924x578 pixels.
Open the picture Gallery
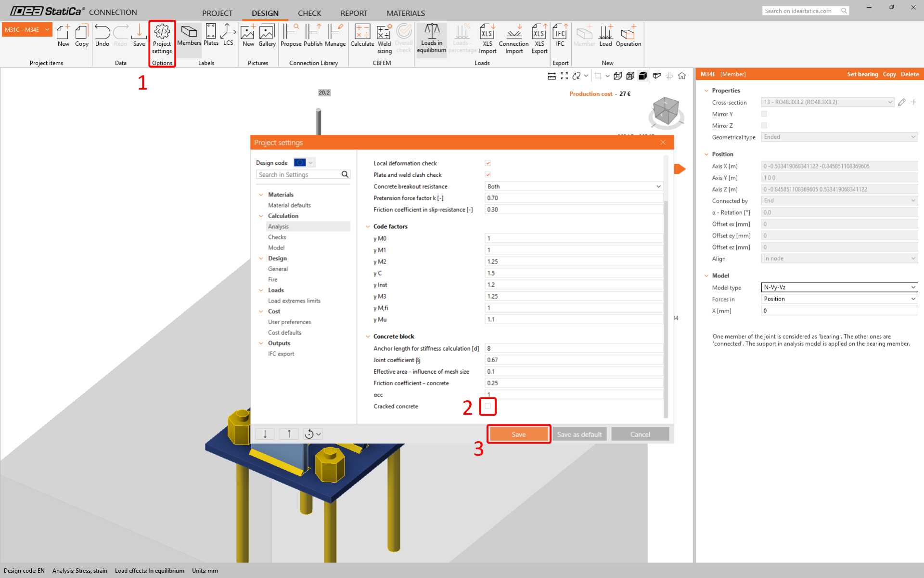(267, 36)
